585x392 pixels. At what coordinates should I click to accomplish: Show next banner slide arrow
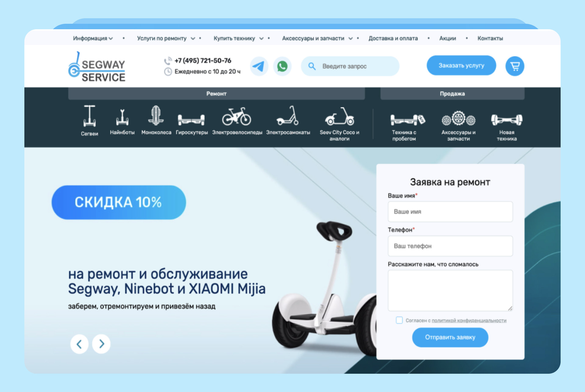coord(101,344)
